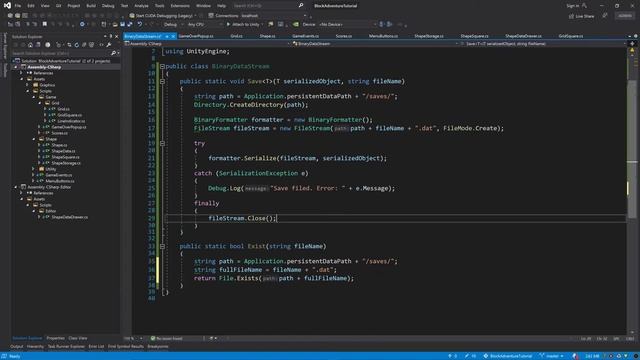
Task: Open the Any CPU platform dropdown
Action: [204, 24]
